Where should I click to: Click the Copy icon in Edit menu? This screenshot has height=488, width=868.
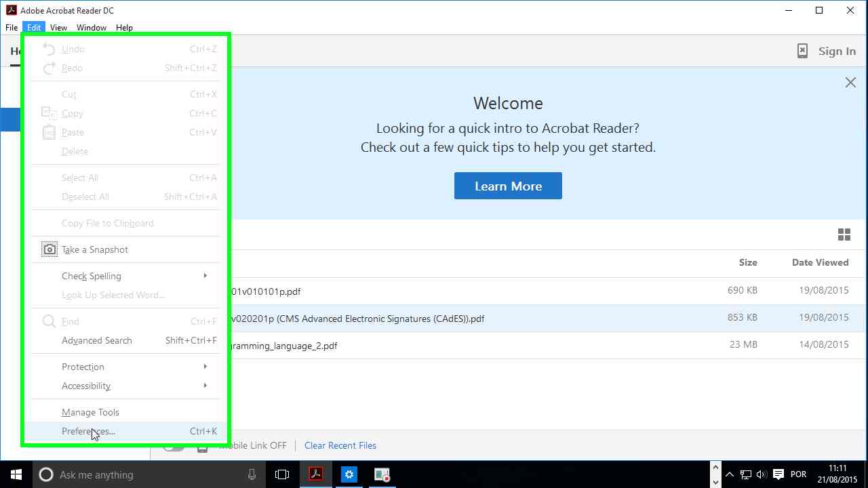(x=49, y=113)
